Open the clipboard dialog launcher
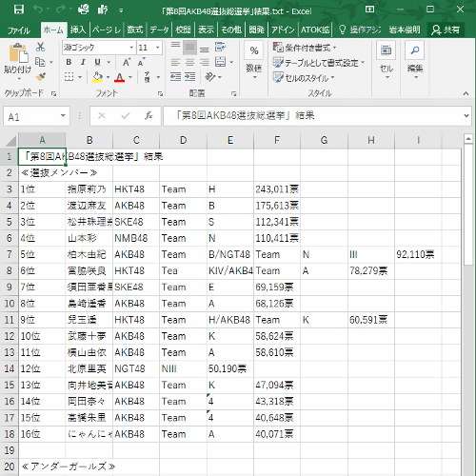Viewport: 476px width, 476px height. (53, 93)
